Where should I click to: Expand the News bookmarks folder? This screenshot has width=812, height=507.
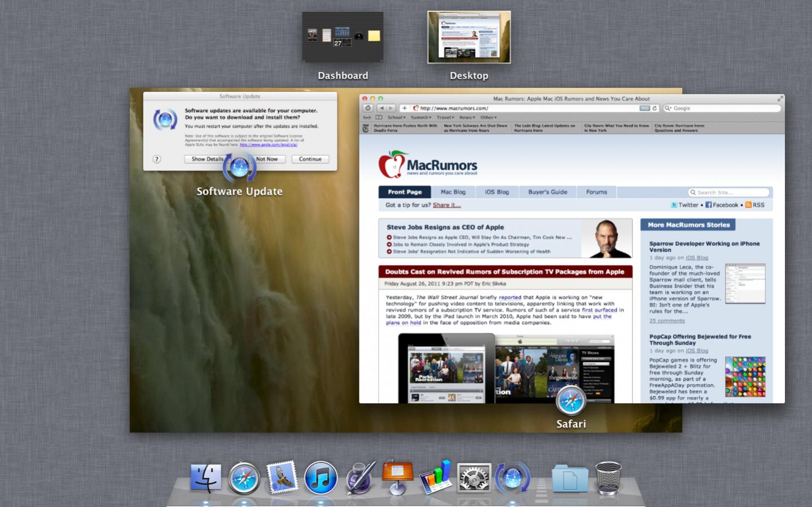(467, 117)
